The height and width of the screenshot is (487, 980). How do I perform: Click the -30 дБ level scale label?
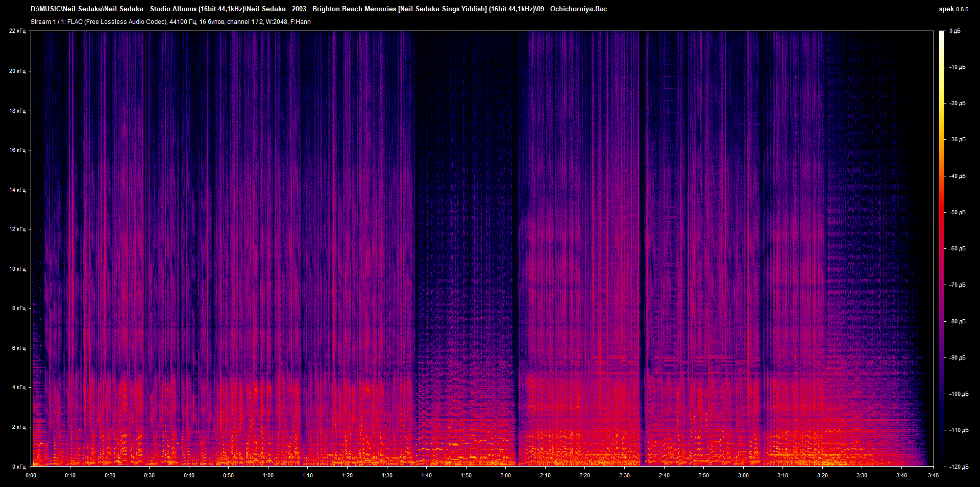click(958, 140)
